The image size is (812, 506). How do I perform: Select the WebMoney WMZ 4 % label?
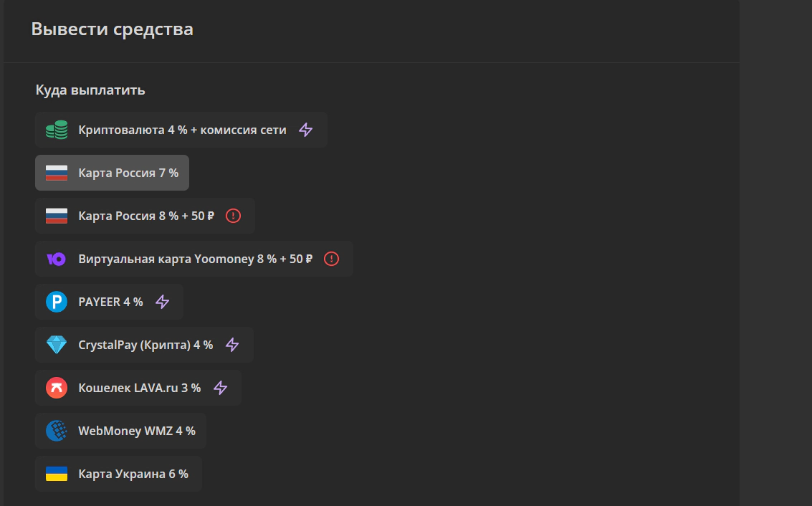[136, 431]
